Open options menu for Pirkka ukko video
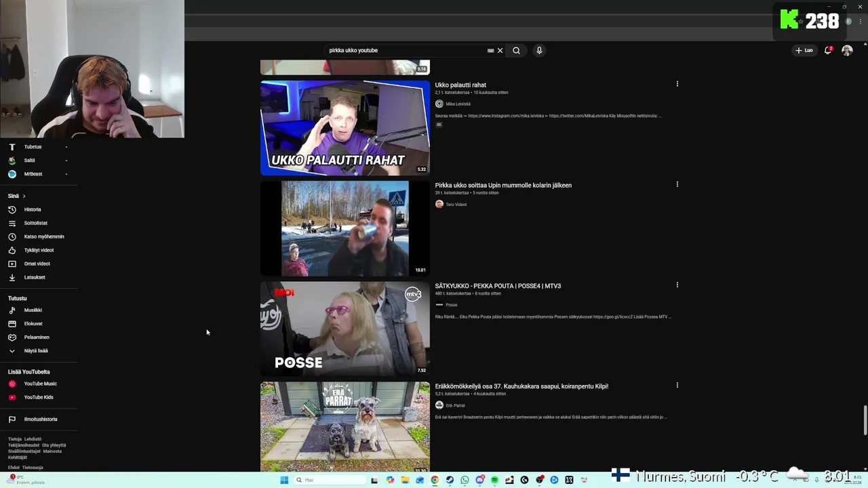The image size is (868, 488). [677, 184]
